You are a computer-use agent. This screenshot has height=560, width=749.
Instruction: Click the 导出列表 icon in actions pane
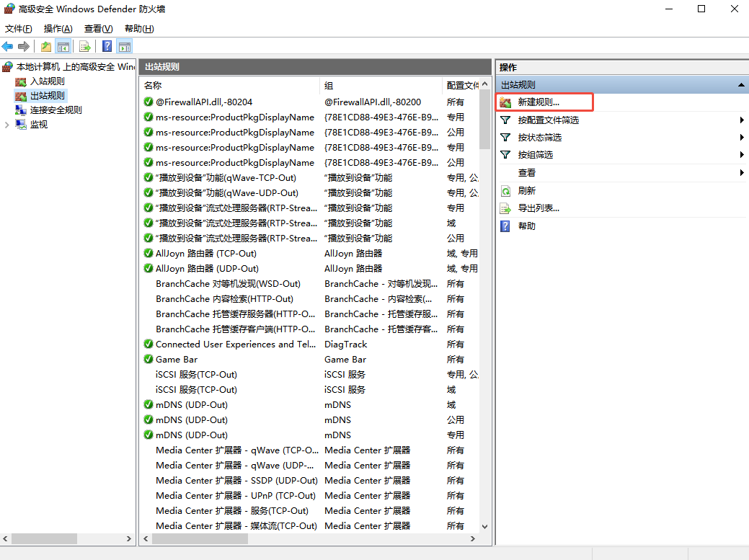tap(505, 208)
